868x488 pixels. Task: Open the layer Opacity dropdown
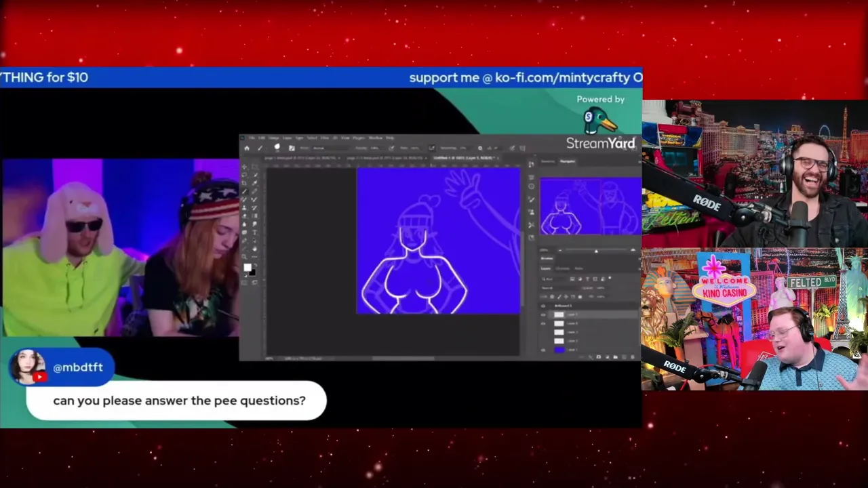pyautogui.click(x=602, y=288)
